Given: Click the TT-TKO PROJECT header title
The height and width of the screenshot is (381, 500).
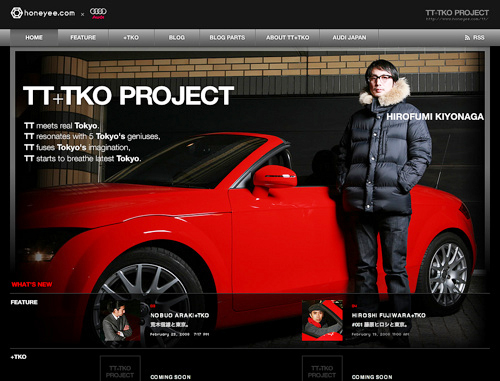Looking at the screenshot, I should 457,13.
